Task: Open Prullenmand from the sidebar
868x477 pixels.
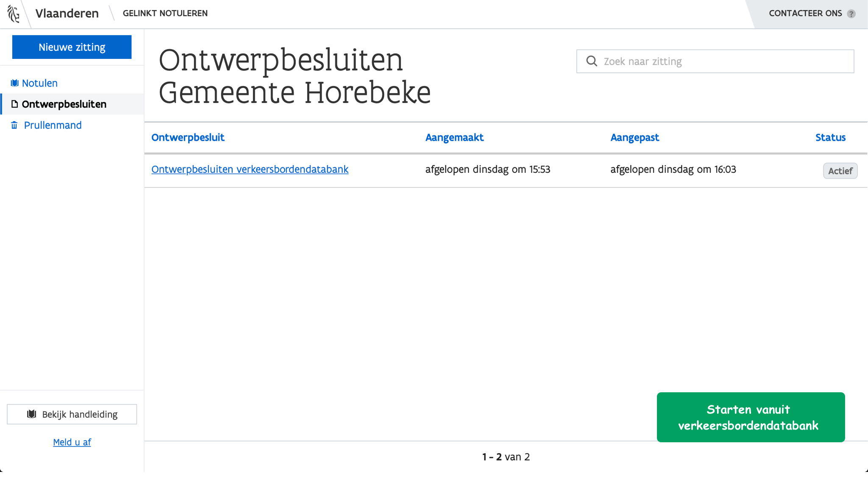Action: (x=53, y=125)
